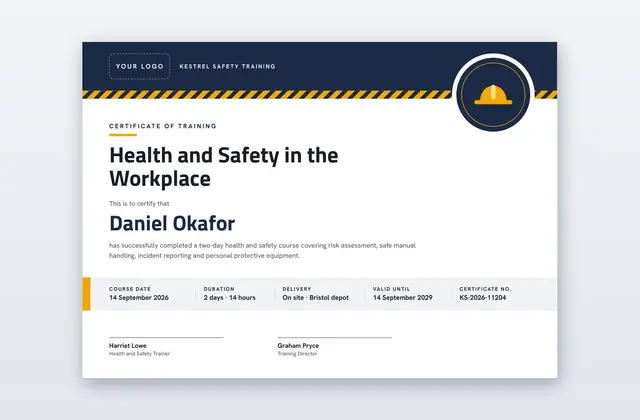The width and height of the screenshot is (640, 420).
Task: Select the course description paragraph
Action: (x=262, y=251)
